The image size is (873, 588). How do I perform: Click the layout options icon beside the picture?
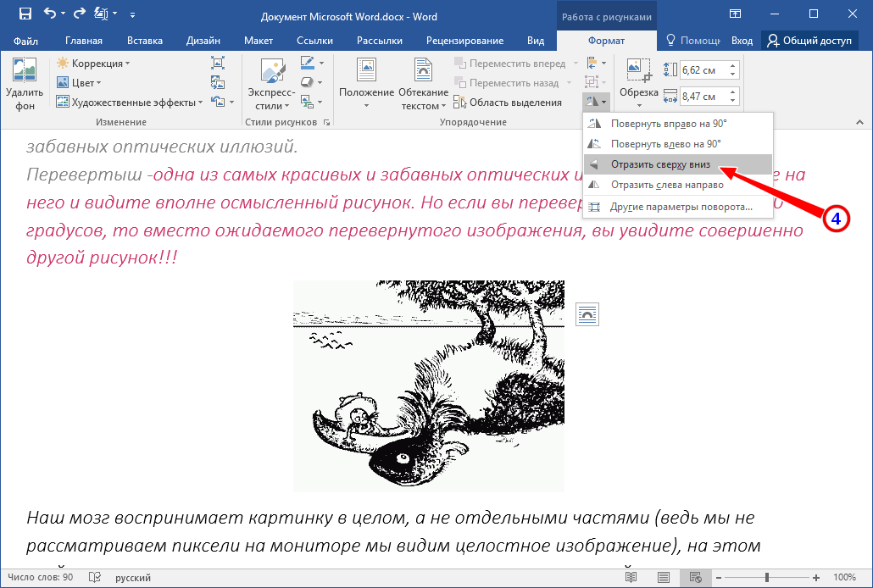coord(587,314)
